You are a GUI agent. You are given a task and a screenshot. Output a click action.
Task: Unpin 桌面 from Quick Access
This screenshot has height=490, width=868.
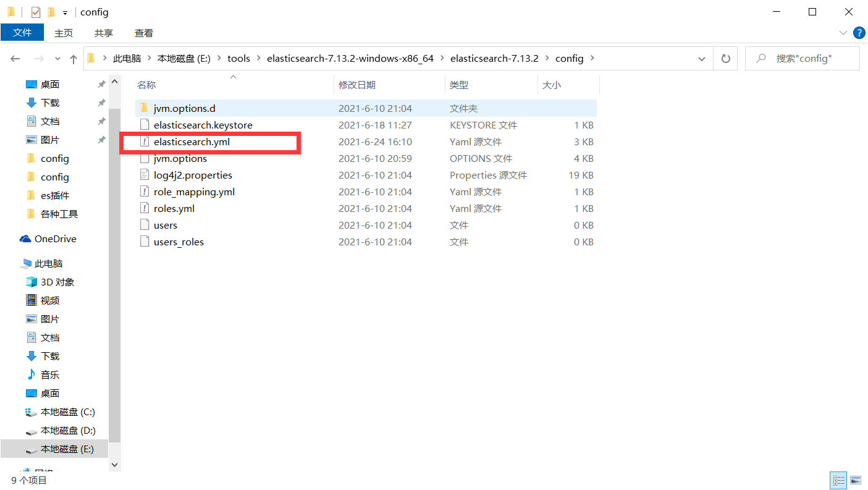pyautogui.click(x=101, y=84)
